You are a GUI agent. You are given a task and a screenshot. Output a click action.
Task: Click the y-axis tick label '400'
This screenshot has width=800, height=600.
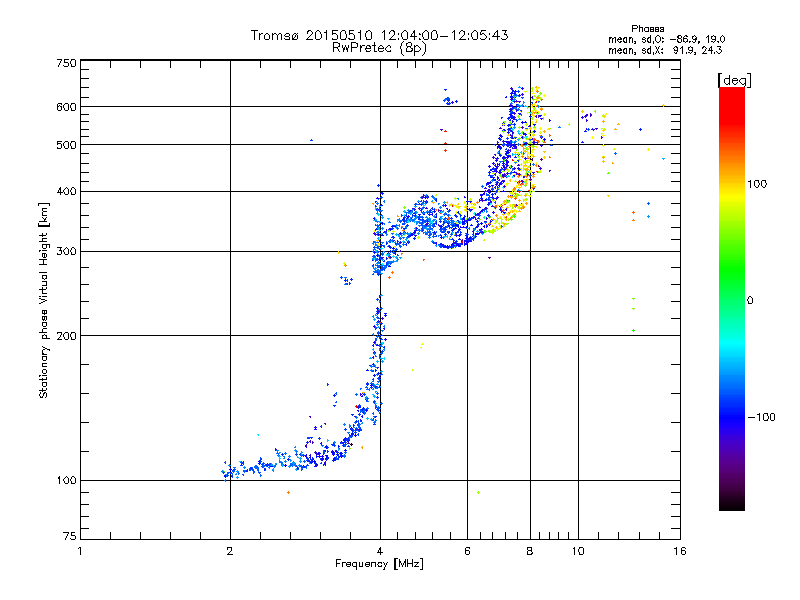click(67, 192)
